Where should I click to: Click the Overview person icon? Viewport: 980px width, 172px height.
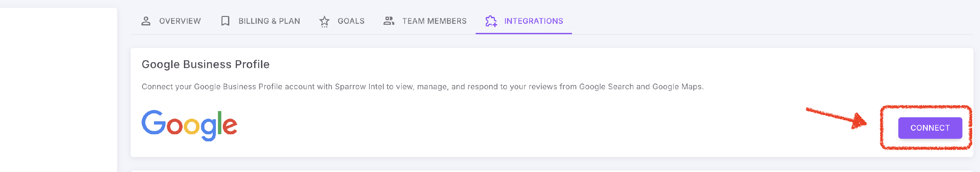click(146, 21)
